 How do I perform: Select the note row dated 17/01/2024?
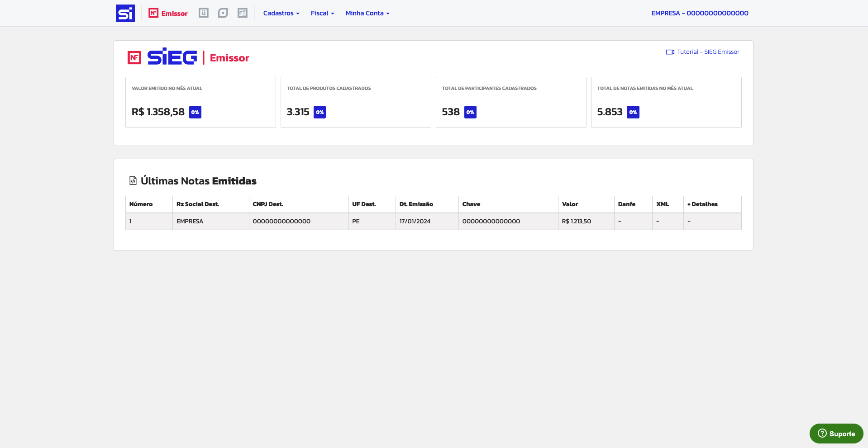415,222
